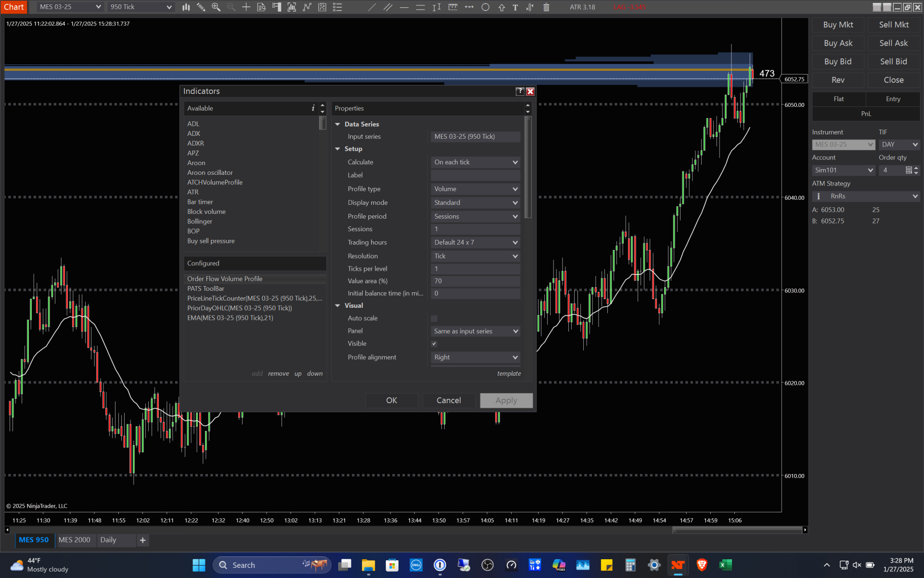
Task: Click the bar type candlestick icon
Action: 186,7
